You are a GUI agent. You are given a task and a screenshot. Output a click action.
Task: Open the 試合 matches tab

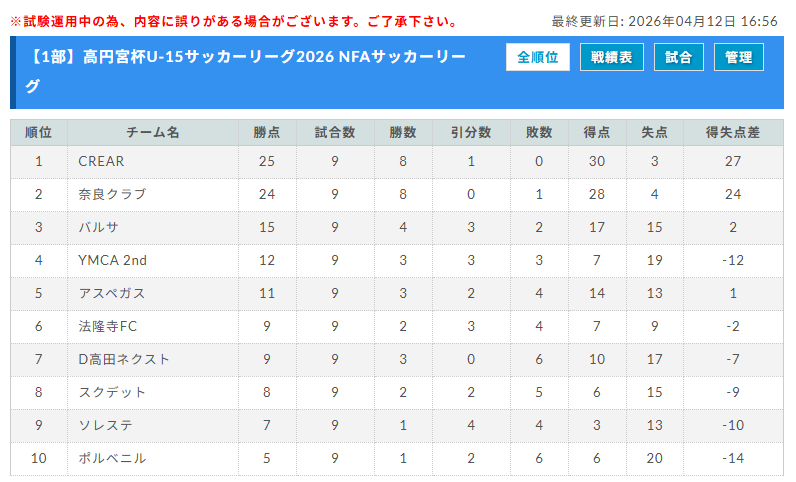coord(678,58)
